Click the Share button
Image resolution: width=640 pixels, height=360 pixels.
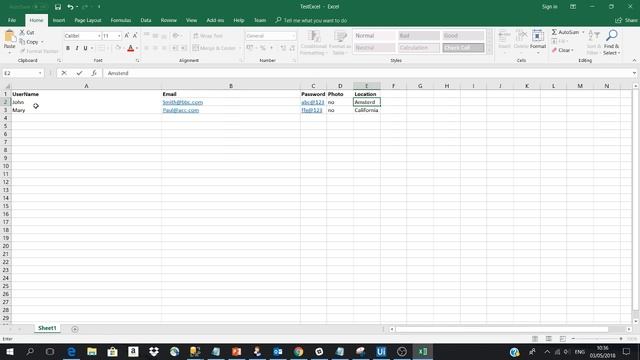[x=627, y=20]
